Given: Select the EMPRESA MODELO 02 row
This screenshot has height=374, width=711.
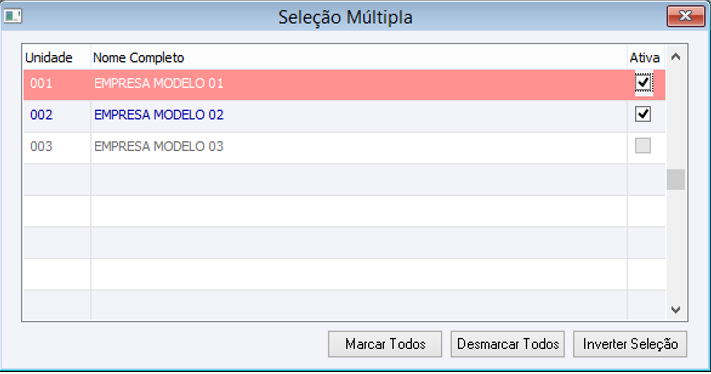Looking at the screenshot, I should 344,116.
